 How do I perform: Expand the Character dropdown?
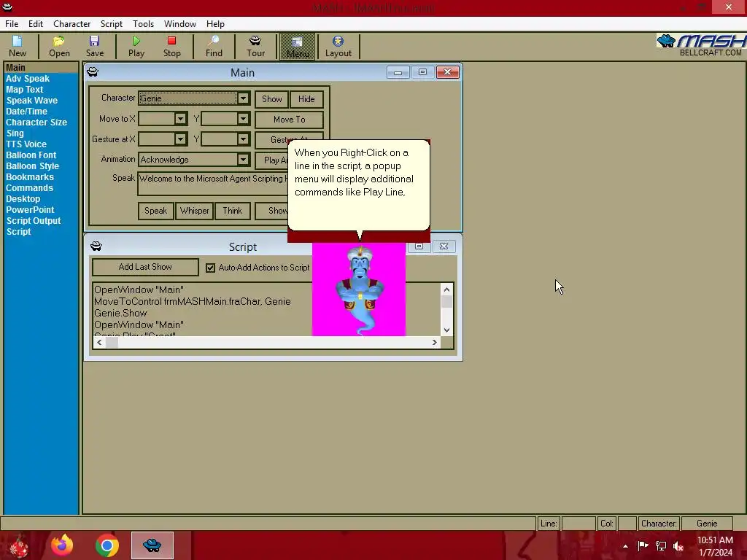coord(243,98)
